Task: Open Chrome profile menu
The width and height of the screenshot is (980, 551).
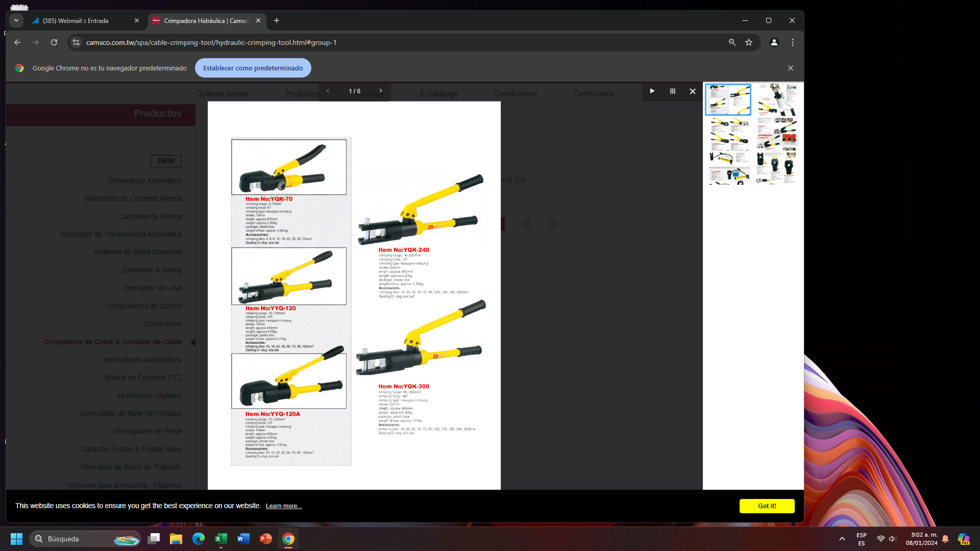Action: coord(774,42)
